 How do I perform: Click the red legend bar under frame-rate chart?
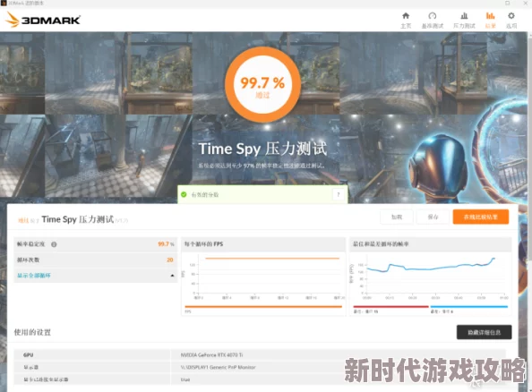coord(390,307)
